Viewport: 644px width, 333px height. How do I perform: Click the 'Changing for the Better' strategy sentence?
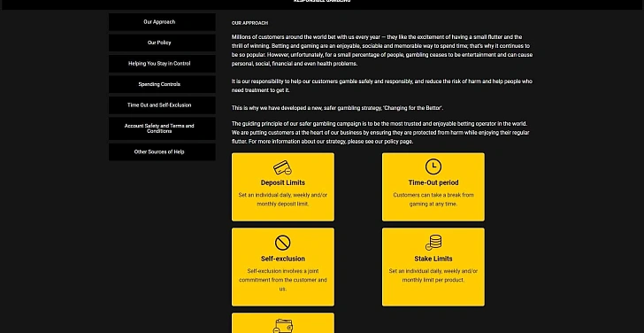pos(337,108)
